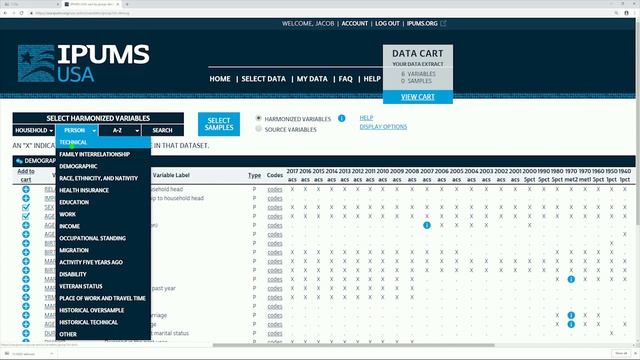Click the IPUMS USA logo
Screen dimensions: 640x360
pyautogui.click(x=84, y=63)
